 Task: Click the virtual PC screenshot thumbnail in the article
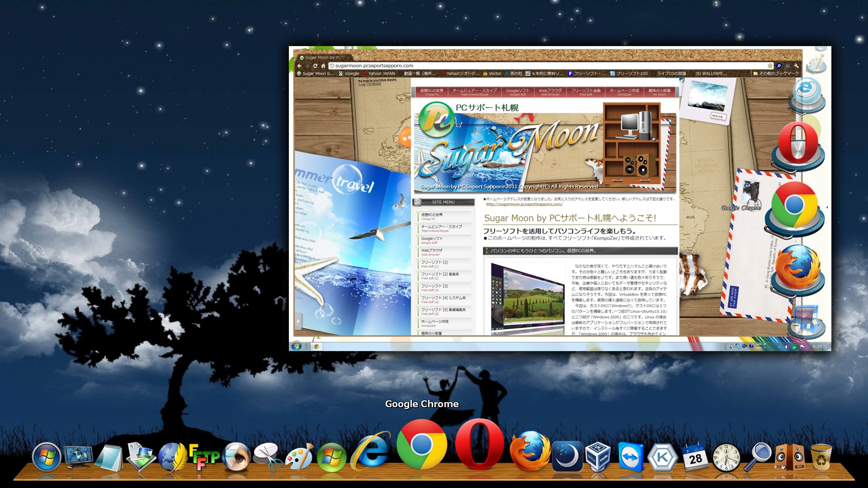528,298
